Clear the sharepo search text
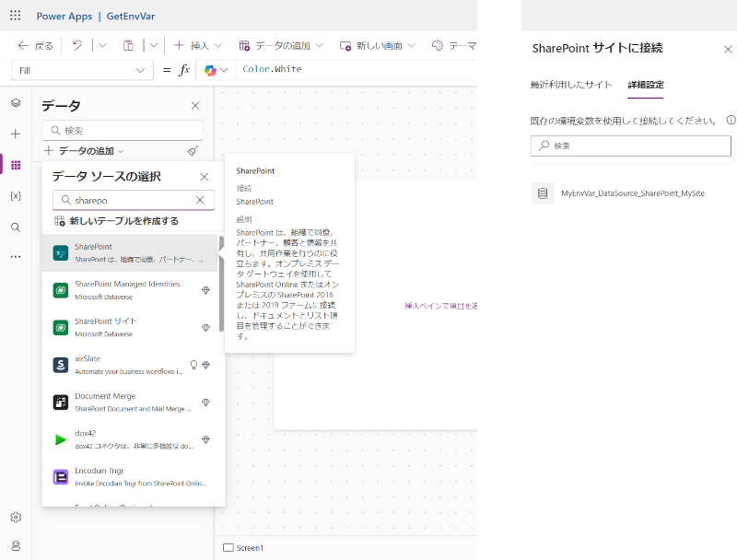This screenshot has width=737, height=560. point(200,200)
